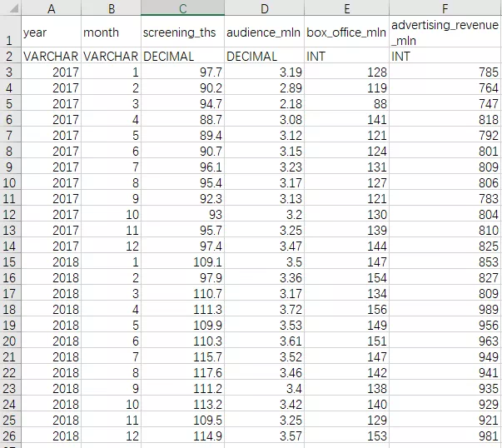Click the 'screening_ths' cell
The height and width of the screenshot is (448, 502).
(183, 32)
